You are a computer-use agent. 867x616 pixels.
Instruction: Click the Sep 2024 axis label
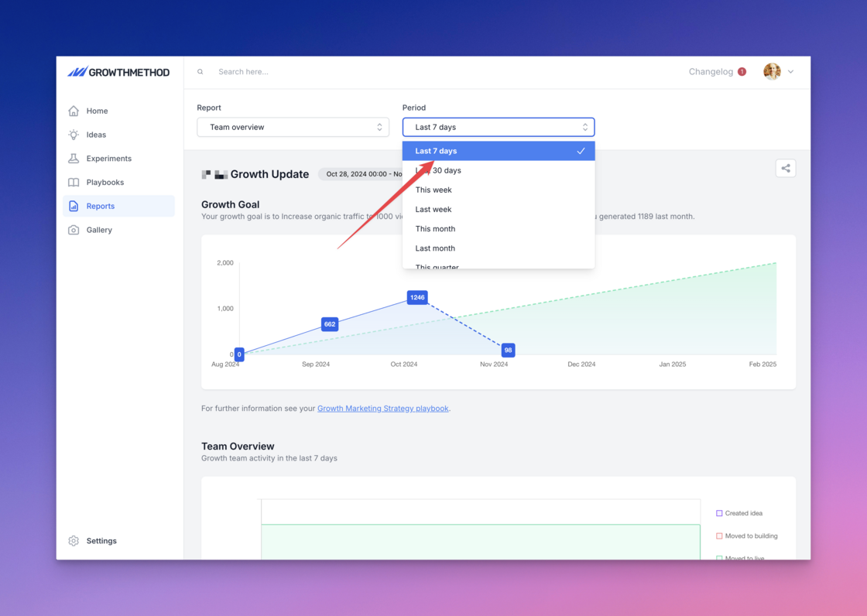[x=316, y=364]
